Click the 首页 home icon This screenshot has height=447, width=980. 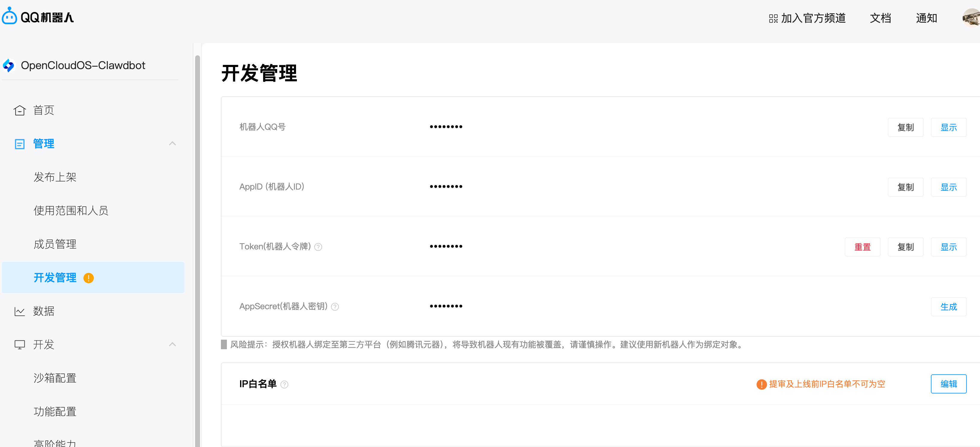(19, 110)
